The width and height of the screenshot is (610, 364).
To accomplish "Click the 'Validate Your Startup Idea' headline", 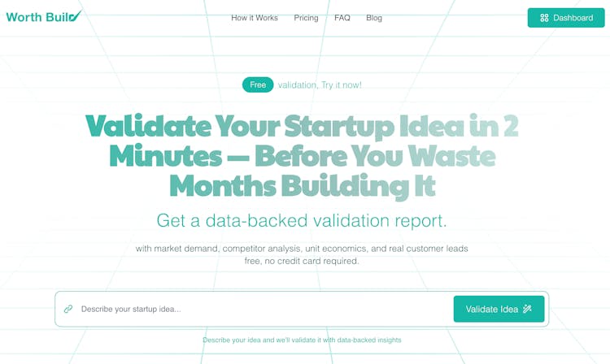I will 302,127.
